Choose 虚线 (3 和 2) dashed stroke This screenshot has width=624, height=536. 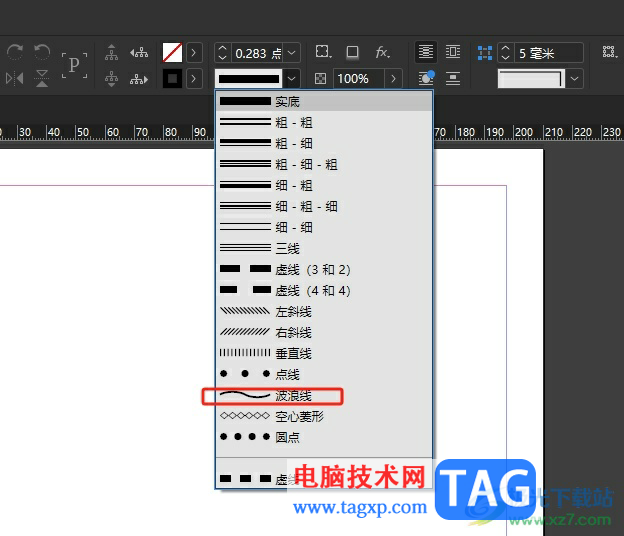point(324,269)
